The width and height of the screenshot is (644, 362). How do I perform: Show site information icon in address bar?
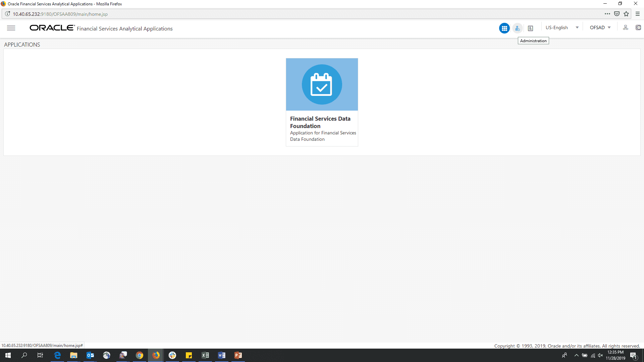pos(7,14)
